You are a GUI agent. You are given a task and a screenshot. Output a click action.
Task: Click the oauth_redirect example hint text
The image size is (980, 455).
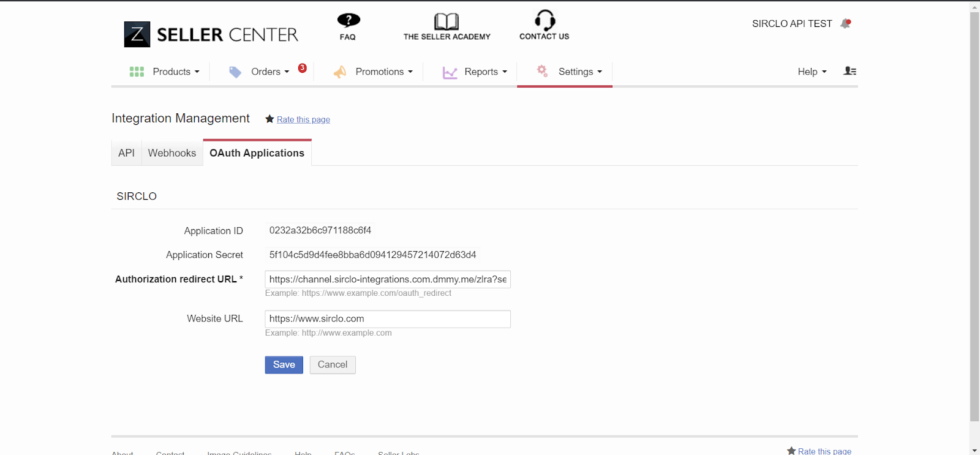tap(358, 293)
